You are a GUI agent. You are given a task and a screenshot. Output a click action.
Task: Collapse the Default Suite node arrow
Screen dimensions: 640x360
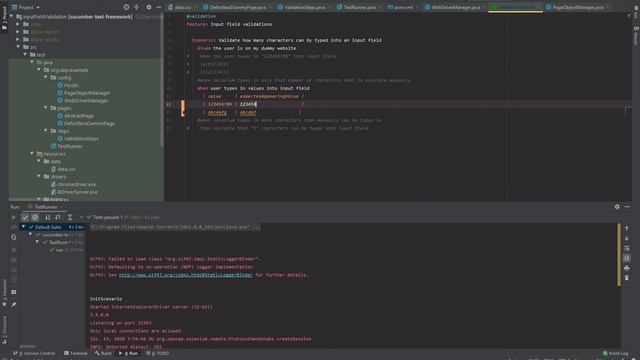[23, 227]
